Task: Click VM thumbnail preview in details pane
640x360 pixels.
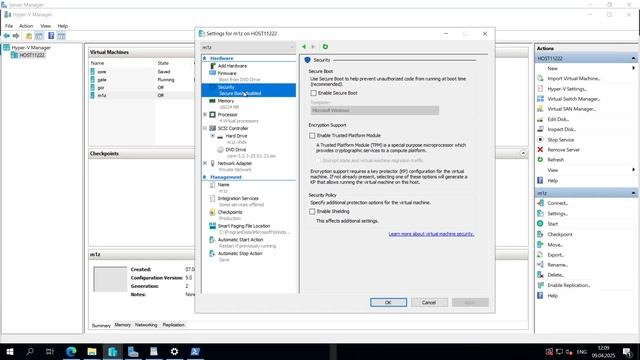Action: pos(110,279)
